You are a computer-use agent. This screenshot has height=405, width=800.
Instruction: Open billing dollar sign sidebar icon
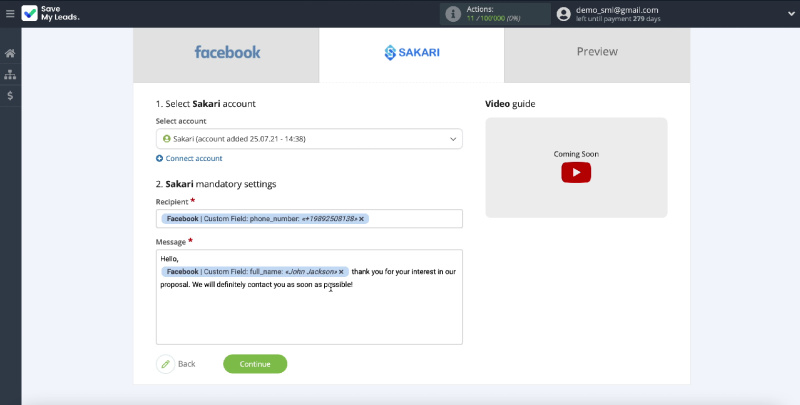point(10,96)
